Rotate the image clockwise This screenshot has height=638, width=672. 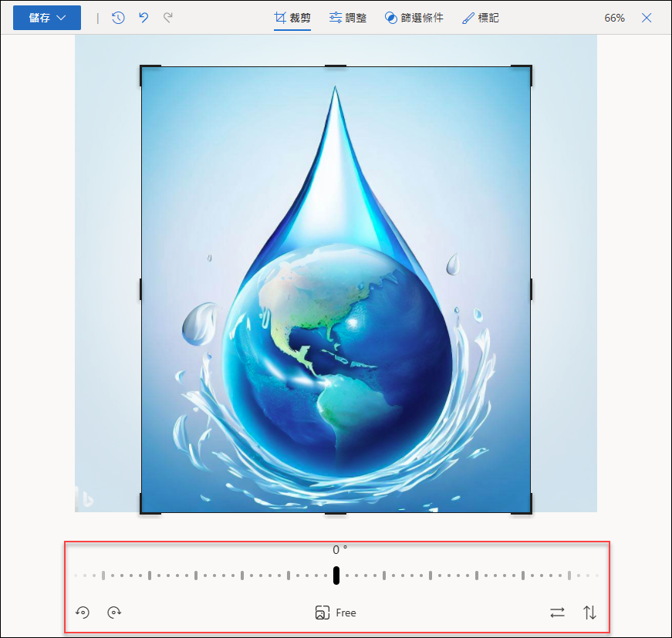[114, 613]
